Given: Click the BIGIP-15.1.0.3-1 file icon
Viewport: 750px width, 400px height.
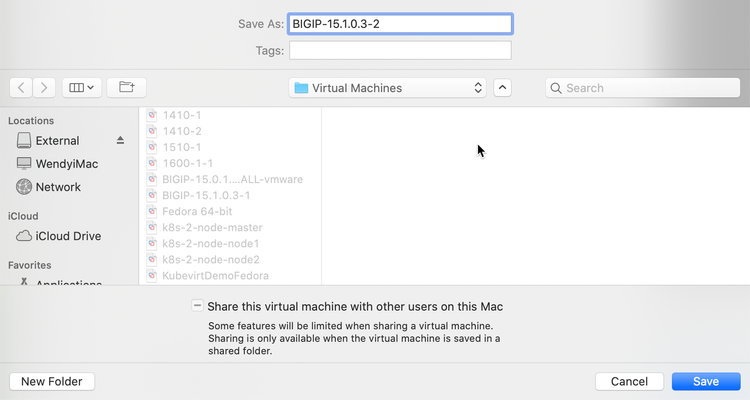Looking at the screenshot, I should pyautogui.click(x=153, y=195).
